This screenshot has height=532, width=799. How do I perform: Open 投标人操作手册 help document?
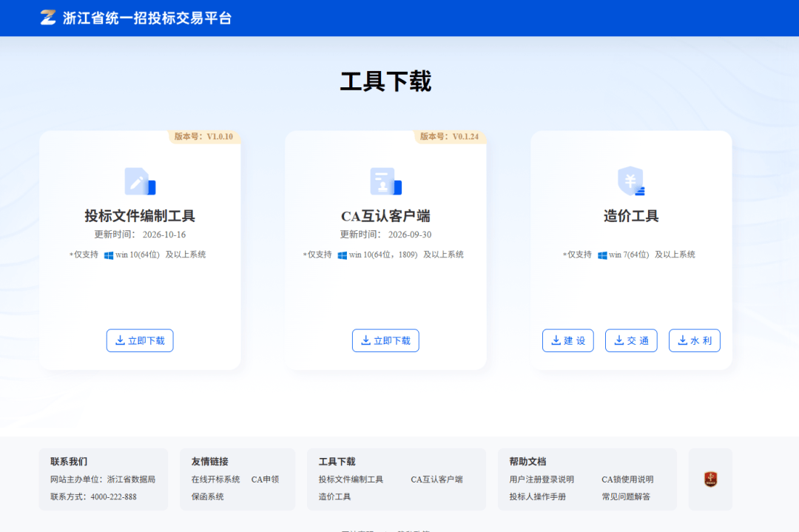click(x=538, y=496)
